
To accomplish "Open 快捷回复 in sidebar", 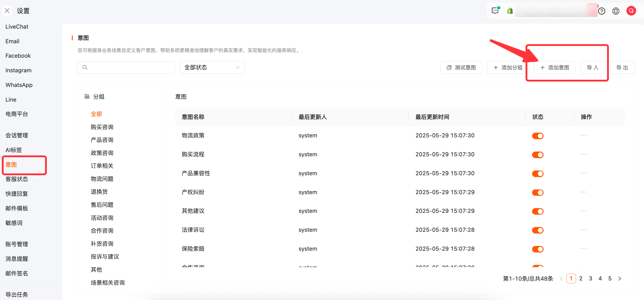I will pyautogui.click(x=17, y=194).
